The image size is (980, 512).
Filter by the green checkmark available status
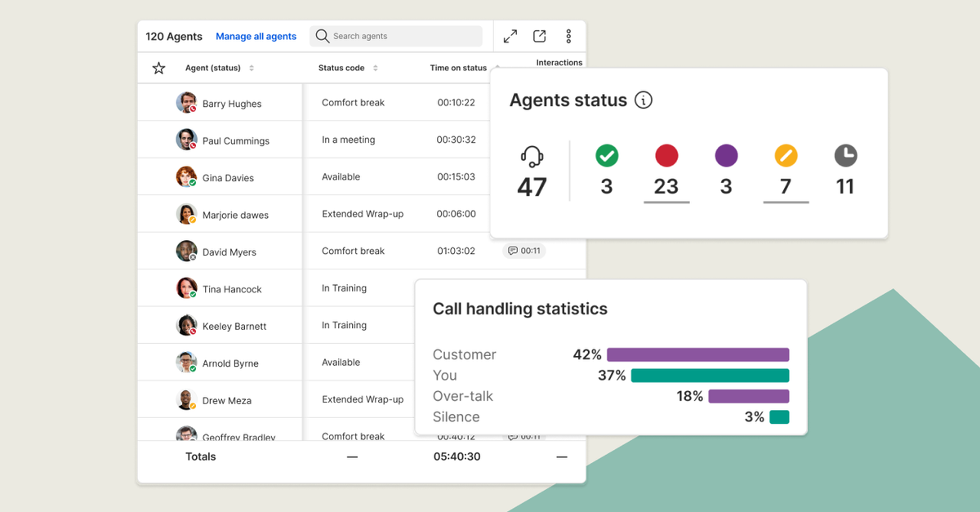[607, 155]
